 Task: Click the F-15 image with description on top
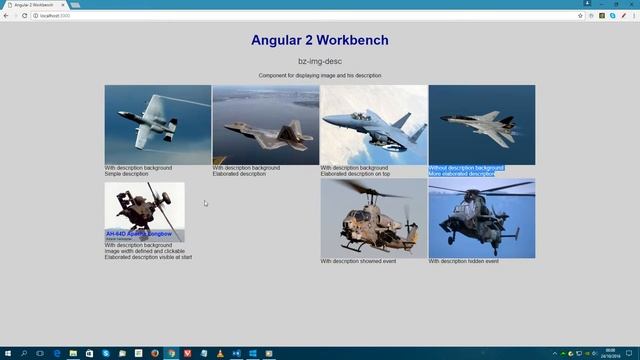coord(374,125)
